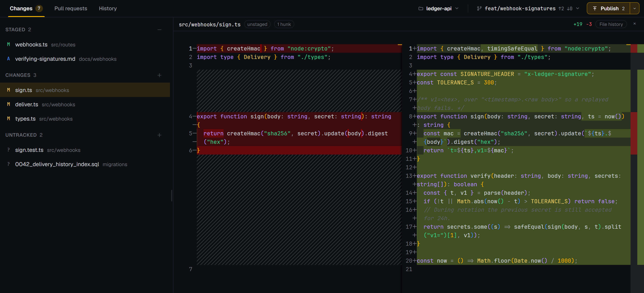The image size is (644, 293).
Task: Select verifying-signatures.md in staged list
Action: coord(85,59)
